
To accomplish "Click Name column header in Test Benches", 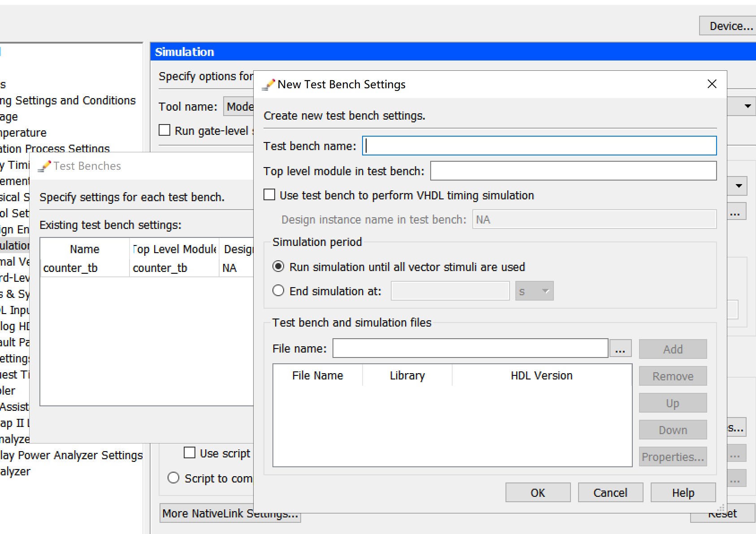I will tap(85, 249).
